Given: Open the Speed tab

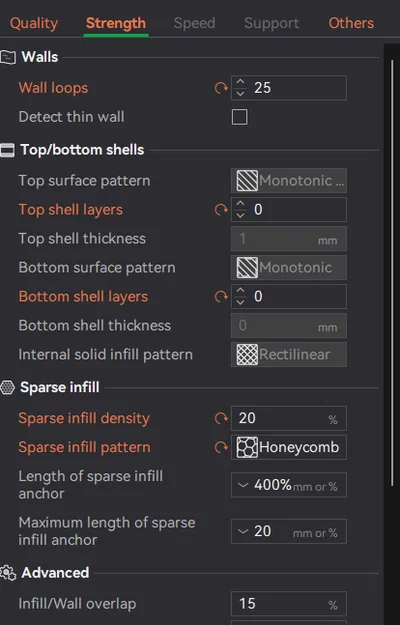Looking at the screenshot, I should [194, 23].
